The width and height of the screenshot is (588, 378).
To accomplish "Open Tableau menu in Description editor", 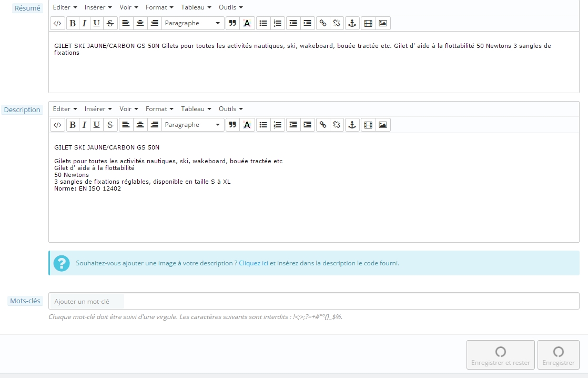I will point(196,109).
